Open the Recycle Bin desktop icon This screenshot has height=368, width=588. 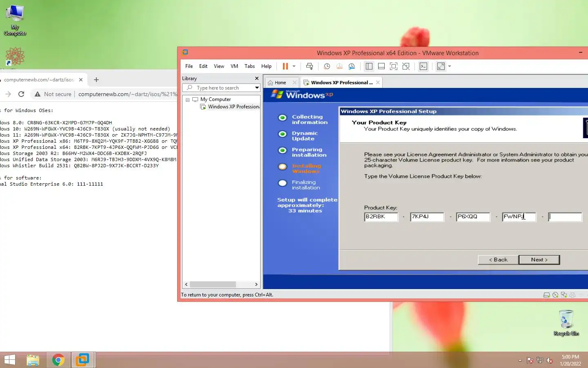pos(566,323)
